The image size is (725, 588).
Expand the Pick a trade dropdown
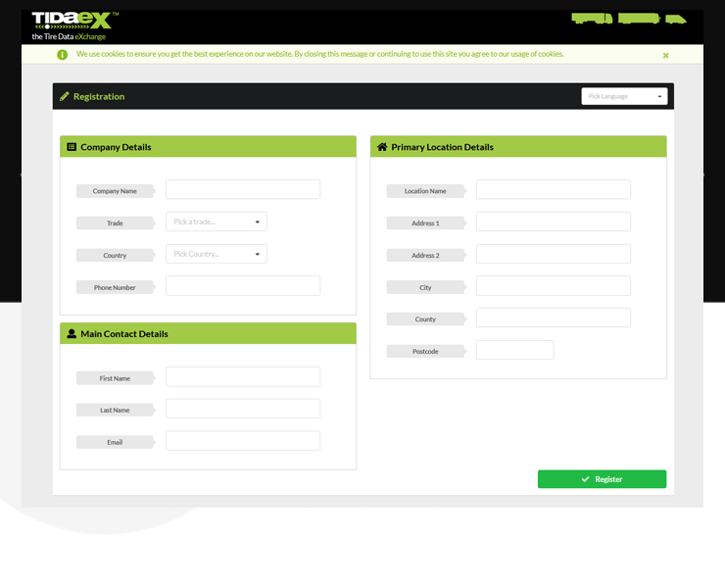click(216, 222)
